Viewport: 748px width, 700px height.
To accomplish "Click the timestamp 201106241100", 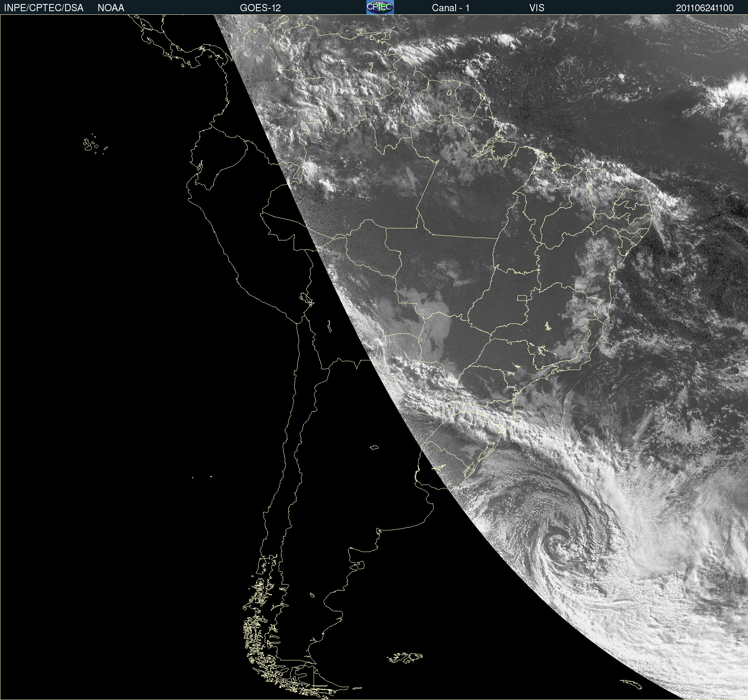I will 705,8.
